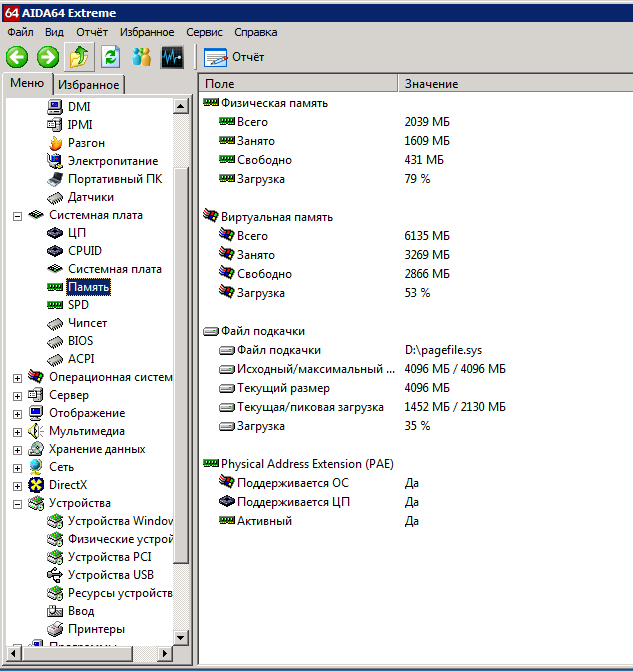Click the DirectX yellow X icon

point(36,485)
